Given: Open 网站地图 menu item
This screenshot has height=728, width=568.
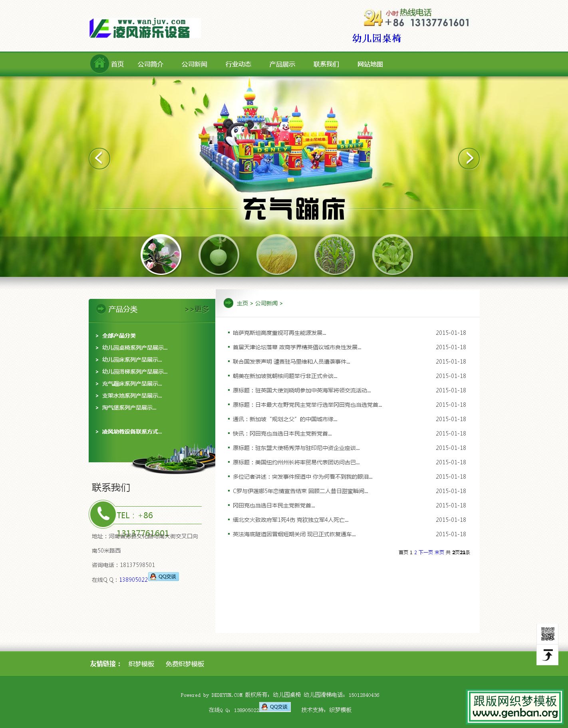Looking at the screenshot, I should pyautogui.click(x=370, y=64).
